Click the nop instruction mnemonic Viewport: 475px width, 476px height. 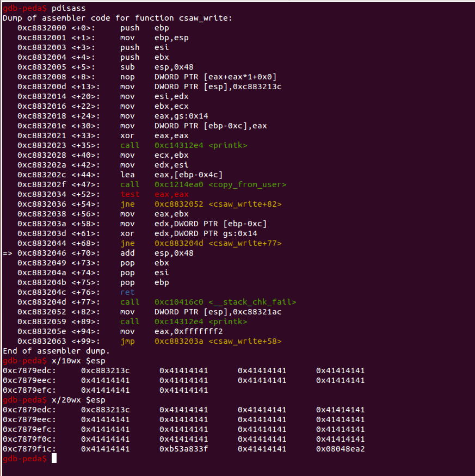(127, 77)
